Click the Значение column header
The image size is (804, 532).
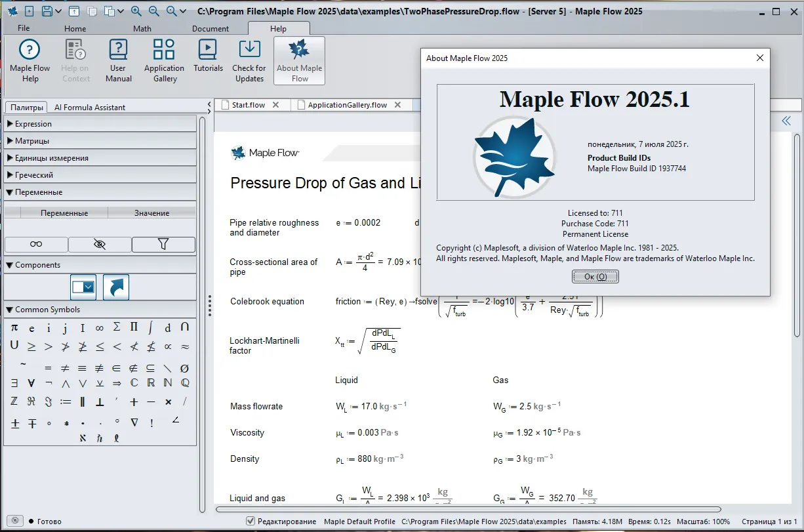tap(152, 213)
